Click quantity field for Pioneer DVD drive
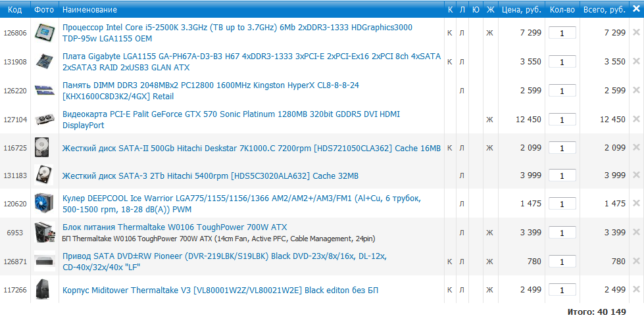644x326 pixels. coord(562,262)
